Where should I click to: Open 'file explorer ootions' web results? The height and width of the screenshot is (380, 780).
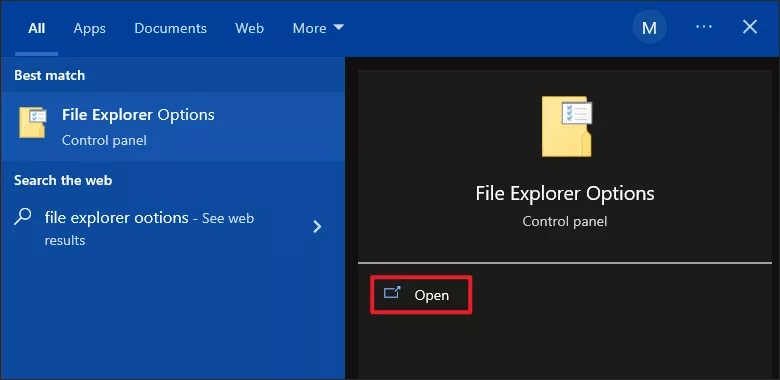coord(173,229)
